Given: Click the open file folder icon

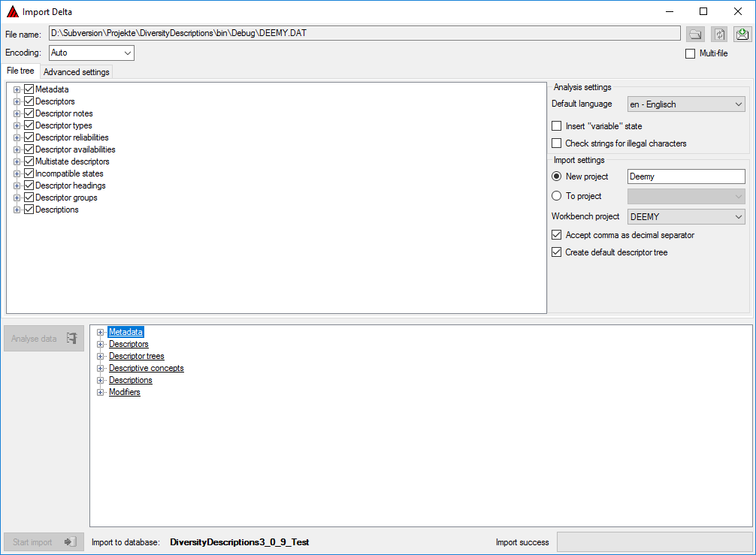Looking at the screenshot, I should coord(695,34).
